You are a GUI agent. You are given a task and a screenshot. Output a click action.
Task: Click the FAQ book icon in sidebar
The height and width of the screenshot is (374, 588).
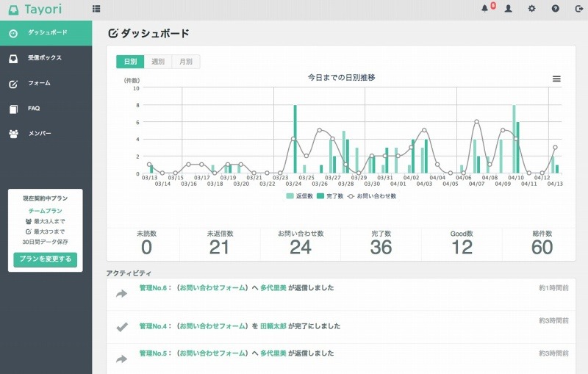coord(13,109)
